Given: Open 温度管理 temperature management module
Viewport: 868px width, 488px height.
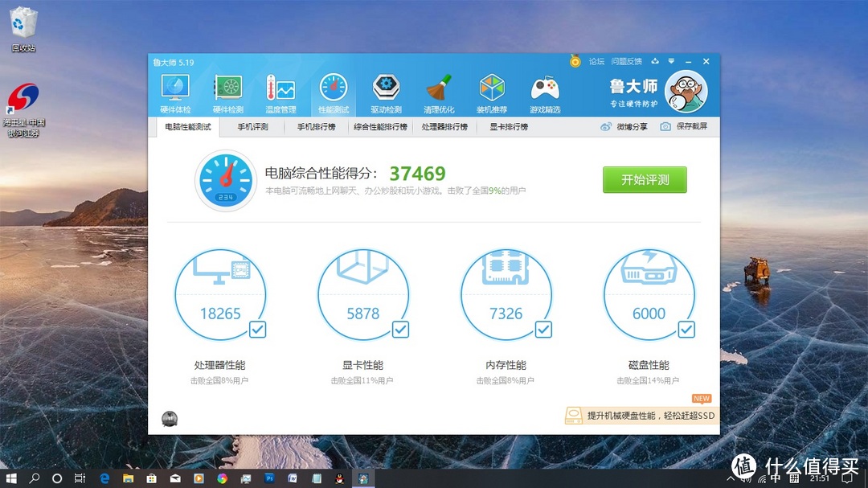Looking at the screenshot, I should point(280,93).
